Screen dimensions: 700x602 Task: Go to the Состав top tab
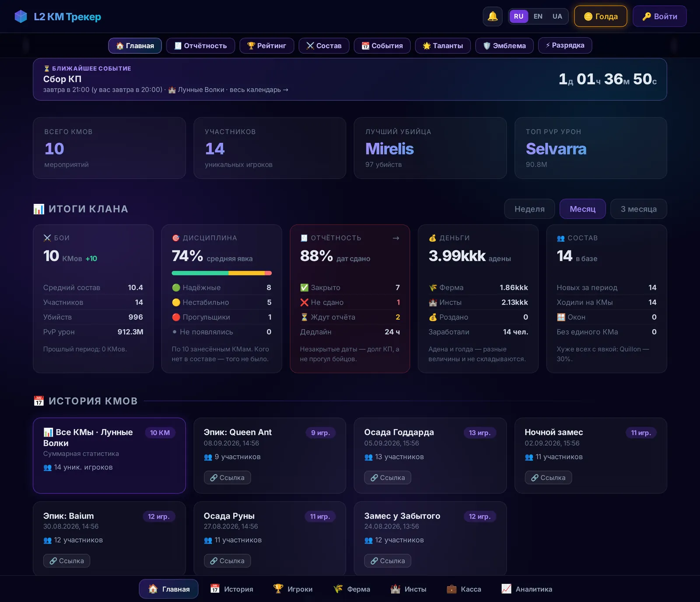coord(324,46)
